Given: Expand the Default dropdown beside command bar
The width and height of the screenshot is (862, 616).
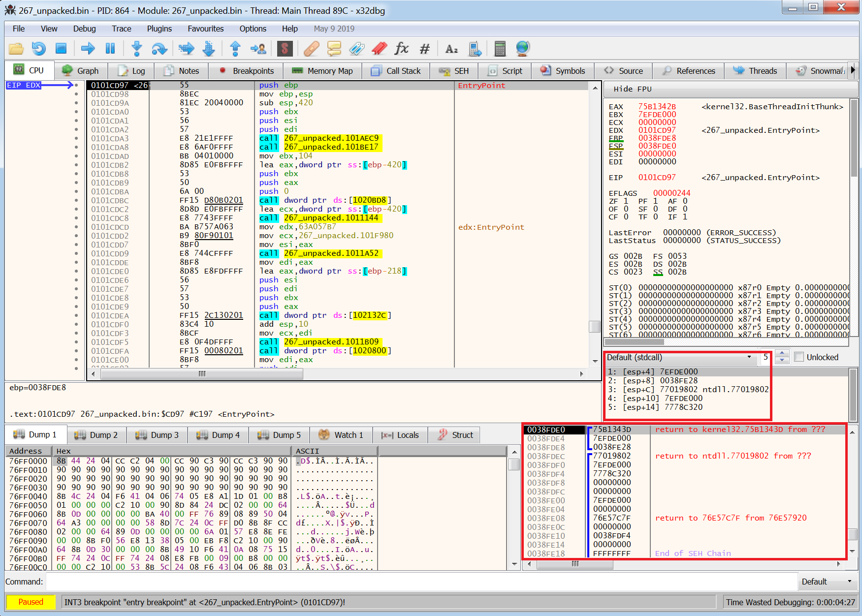Looking at the screenshot, I should (x=827, y=582).
